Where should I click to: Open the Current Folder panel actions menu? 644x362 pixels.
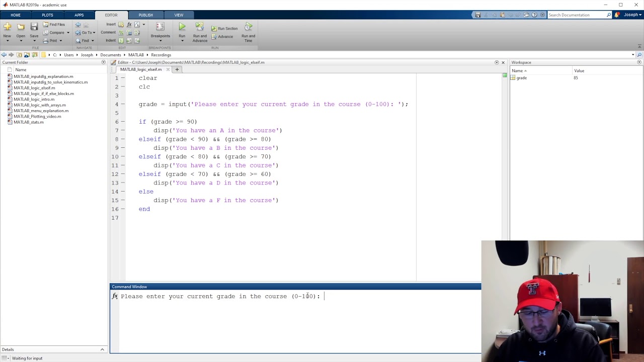(x=104, y=62)
